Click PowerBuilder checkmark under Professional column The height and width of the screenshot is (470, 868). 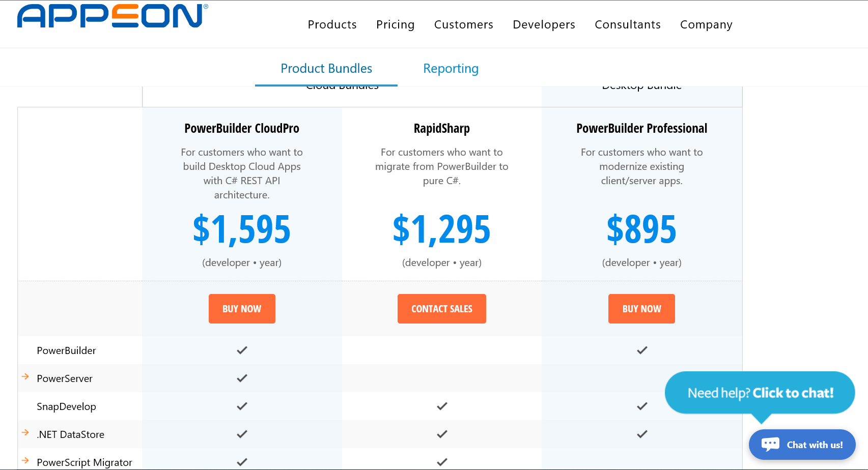(x=642, y=350)
